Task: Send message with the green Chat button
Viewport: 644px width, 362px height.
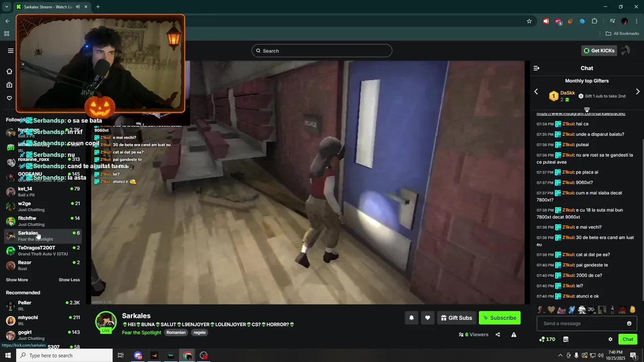Action: click(627, 339)
